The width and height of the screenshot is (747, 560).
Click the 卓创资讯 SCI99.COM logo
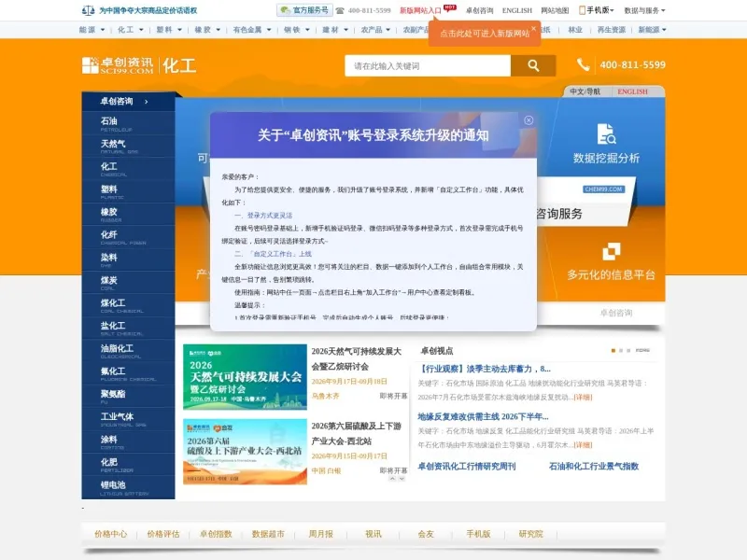point(118,65)
